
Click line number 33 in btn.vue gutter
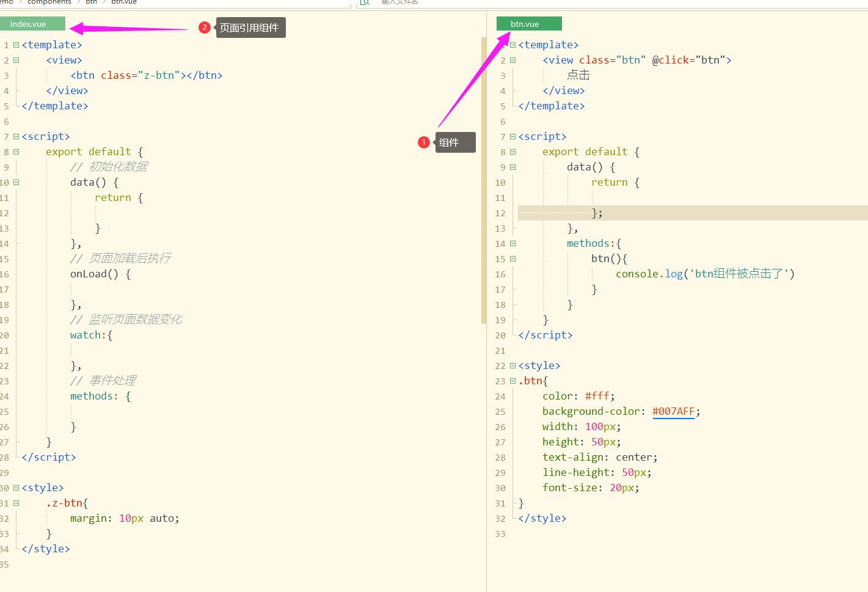point(500,534)
